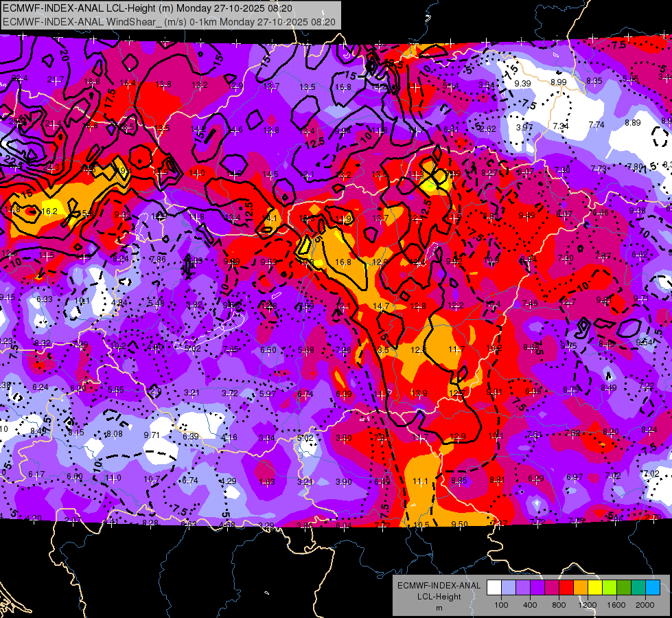Click the grid value 7.46
Image resolution: width=672 pixels, height=618 pixels.
point(530,304)
